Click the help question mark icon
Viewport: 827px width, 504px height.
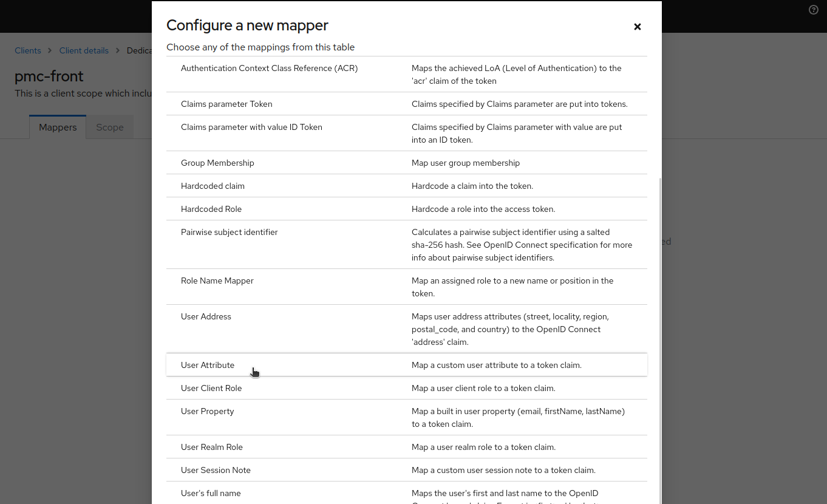(x=814, y=10)
